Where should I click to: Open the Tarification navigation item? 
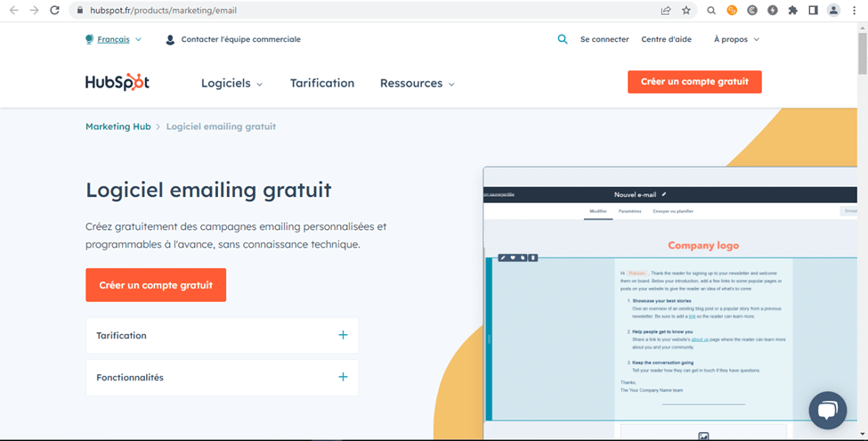coord(322,83)
